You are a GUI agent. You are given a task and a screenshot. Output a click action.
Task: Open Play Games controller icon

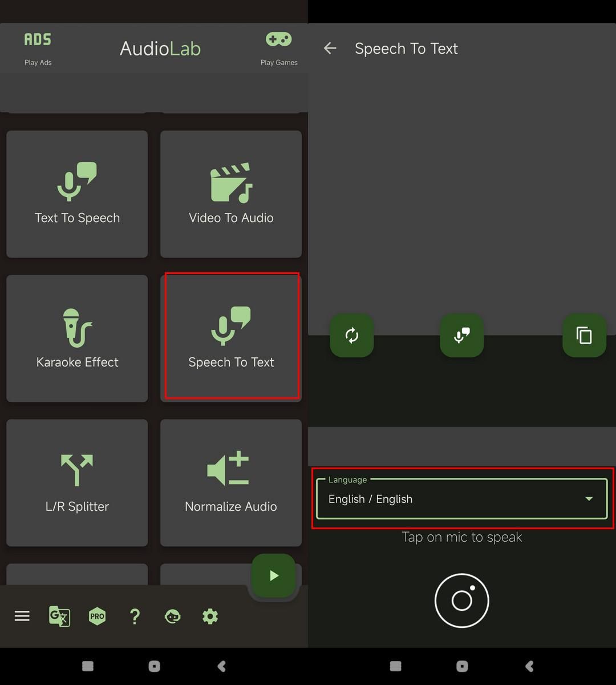click(278, 39)
